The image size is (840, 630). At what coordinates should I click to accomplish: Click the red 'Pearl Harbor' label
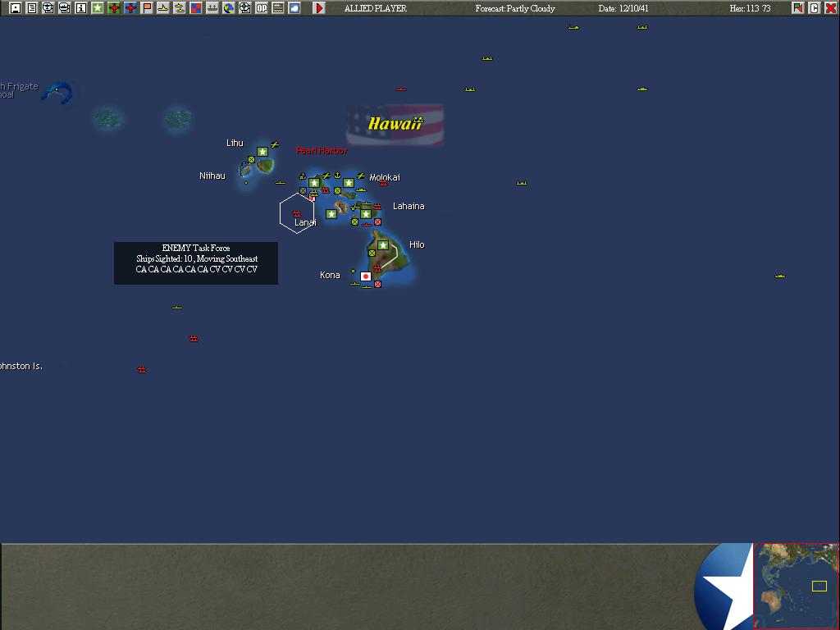[322, 151]
